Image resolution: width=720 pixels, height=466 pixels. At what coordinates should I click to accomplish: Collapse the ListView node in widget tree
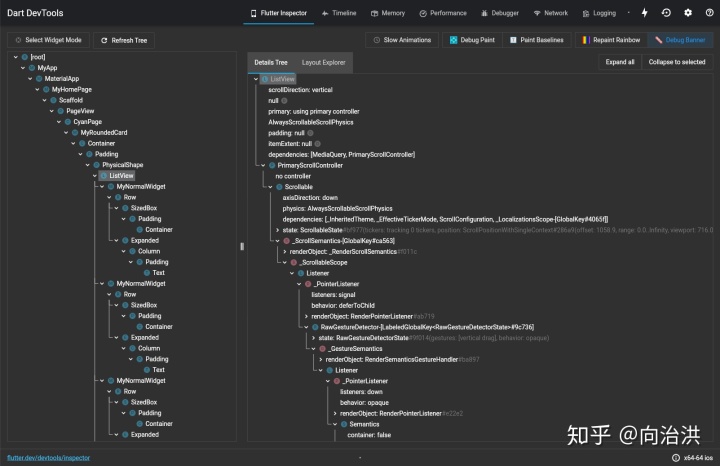[x=95, y=175]
